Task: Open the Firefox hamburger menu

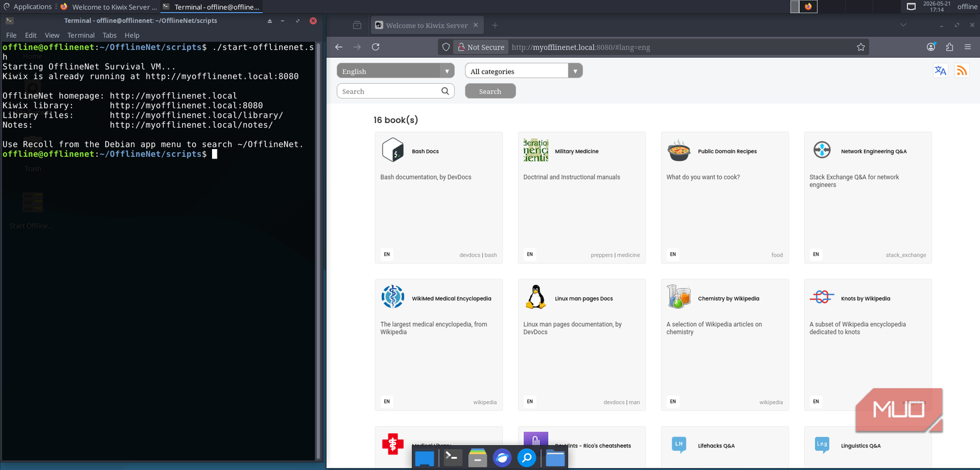Action: (x=968, y=47)
